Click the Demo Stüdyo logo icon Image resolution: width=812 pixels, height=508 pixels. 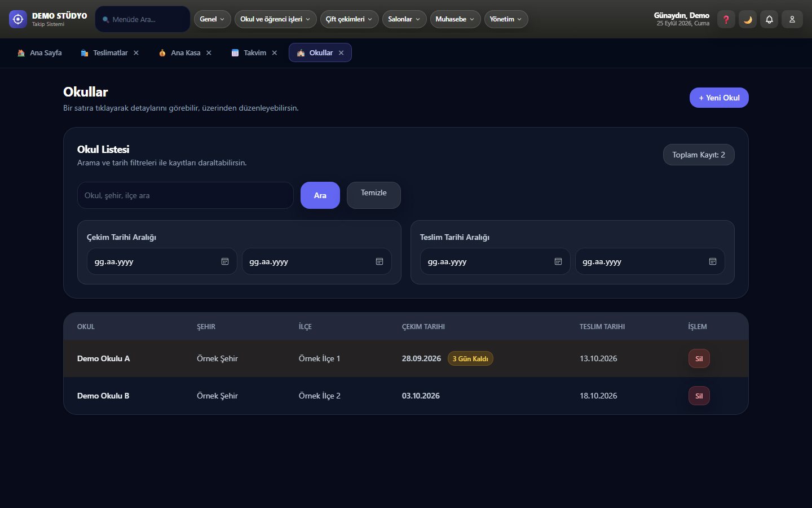[x=18, y=19]
